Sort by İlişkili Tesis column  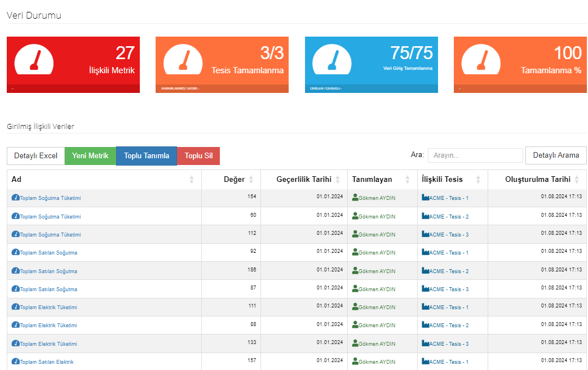coord(478,180)
